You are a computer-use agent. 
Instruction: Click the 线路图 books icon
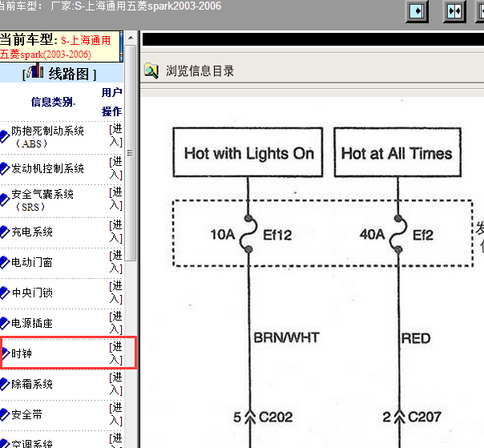click(34, 71)
